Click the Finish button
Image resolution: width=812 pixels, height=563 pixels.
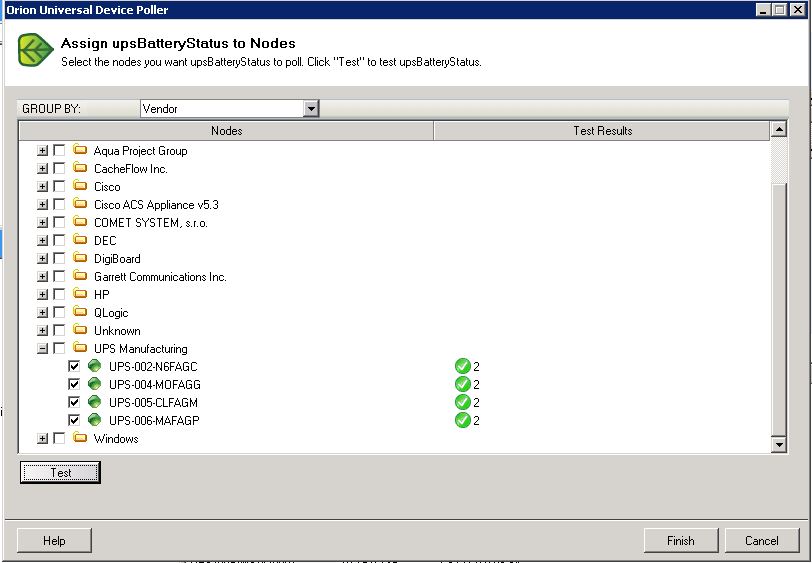[x=680, y=541]
